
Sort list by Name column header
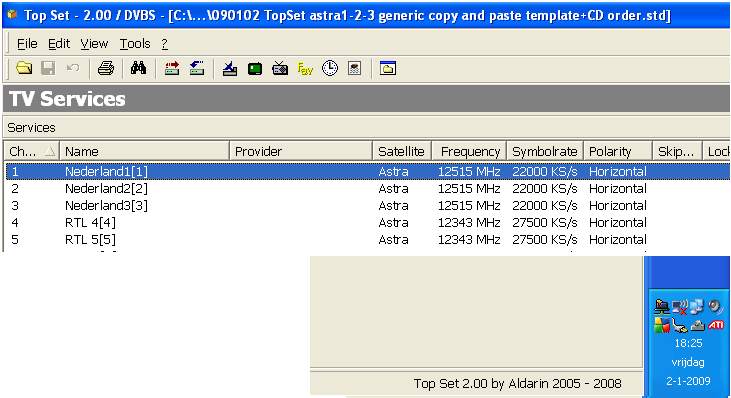(145, 151)
